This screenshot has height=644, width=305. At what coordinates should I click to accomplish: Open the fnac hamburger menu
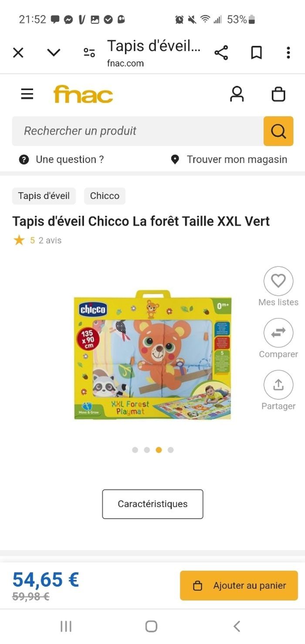[x=27, y=94]
